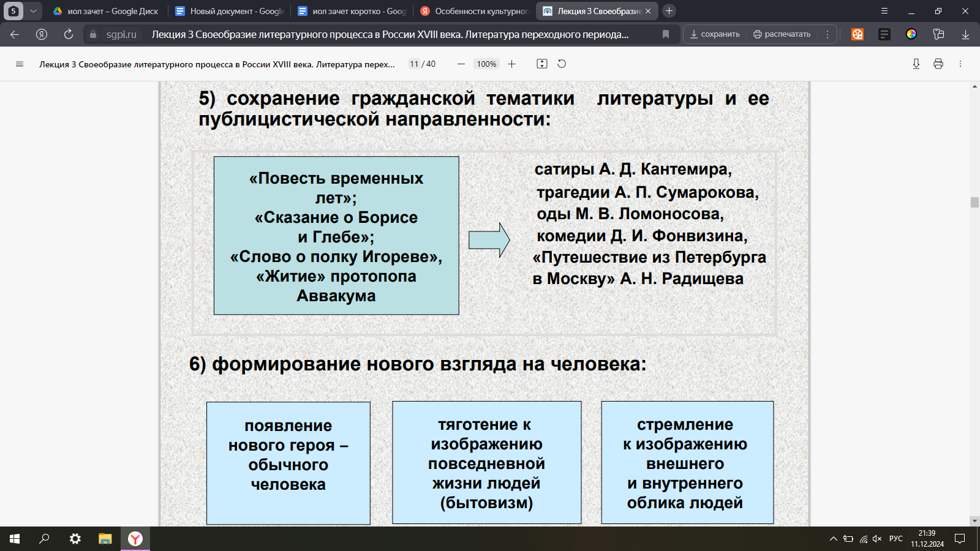Screen dimensions: 980x551
Task: Click the 100% zoom level field
Action: point(487,64)
